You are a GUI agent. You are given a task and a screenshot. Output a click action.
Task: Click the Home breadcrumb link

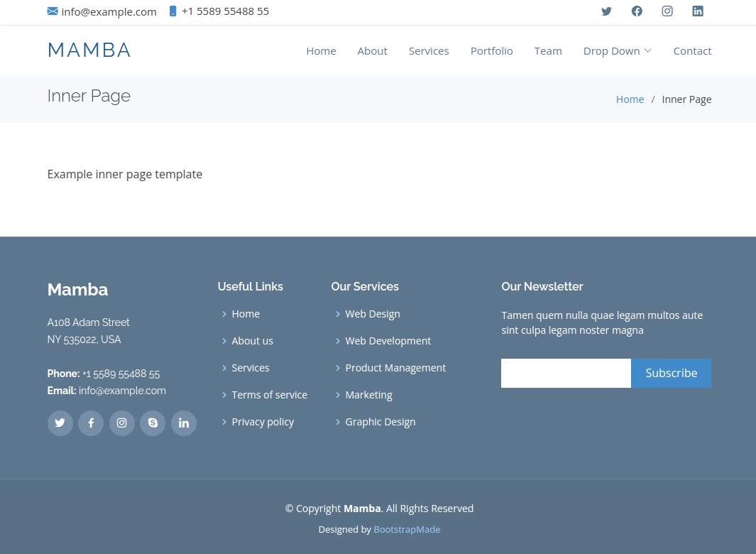[630, 99]
